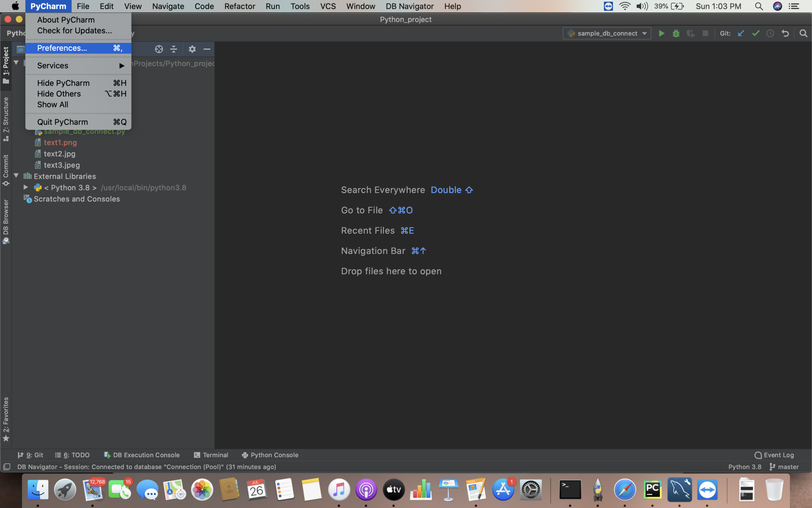This screenshot has width=812, height=508.
Task: Open Project panel gear options
Action: (192, 49)
